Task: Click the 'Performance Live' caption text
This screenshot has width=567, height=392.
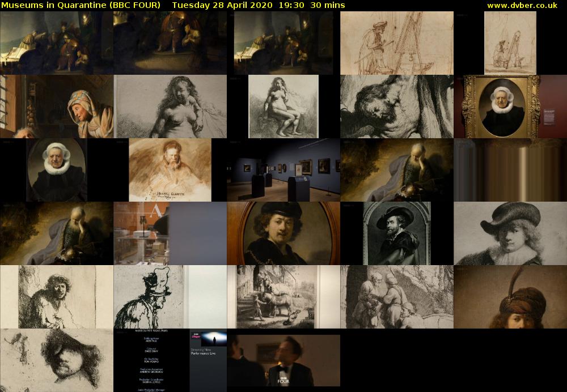Action: [x=203, y=353]
